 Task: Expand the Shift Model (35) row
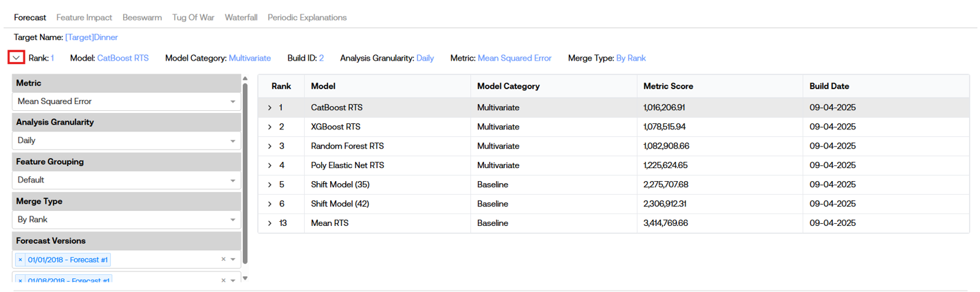pos(270,184)
